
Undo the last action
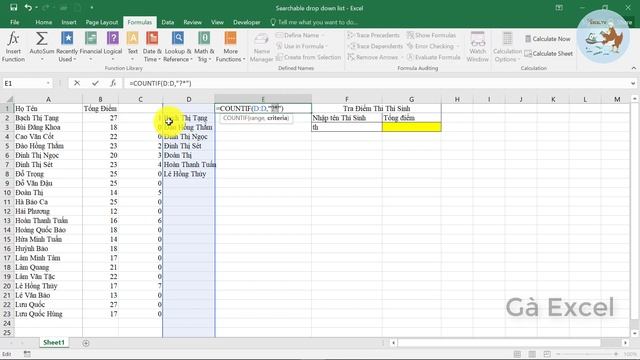[x=28, y=8]
